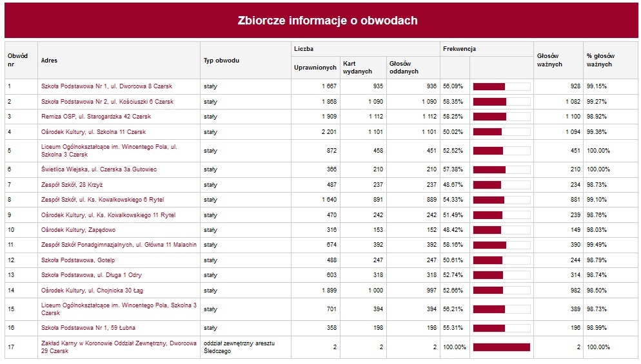
Task: Open Zespół Szkół Ponadgimnazjalnych, Główna 11 Malachin
Action: pos(119,245)
